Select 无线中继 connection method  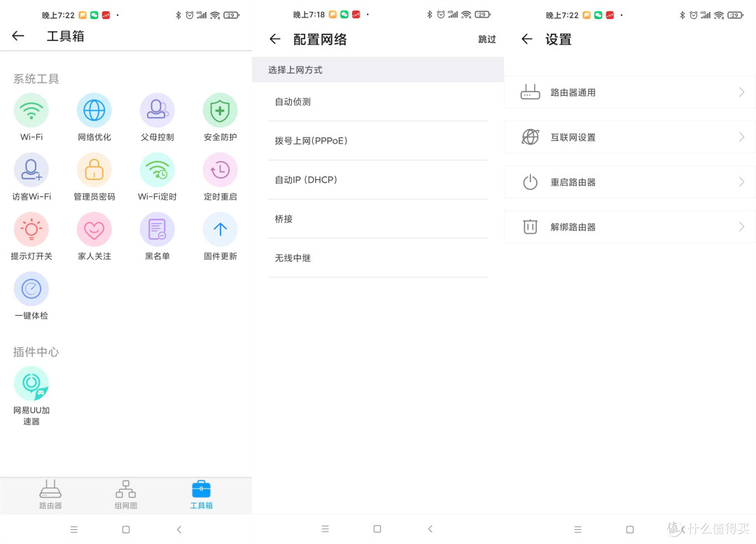(377, 258)
